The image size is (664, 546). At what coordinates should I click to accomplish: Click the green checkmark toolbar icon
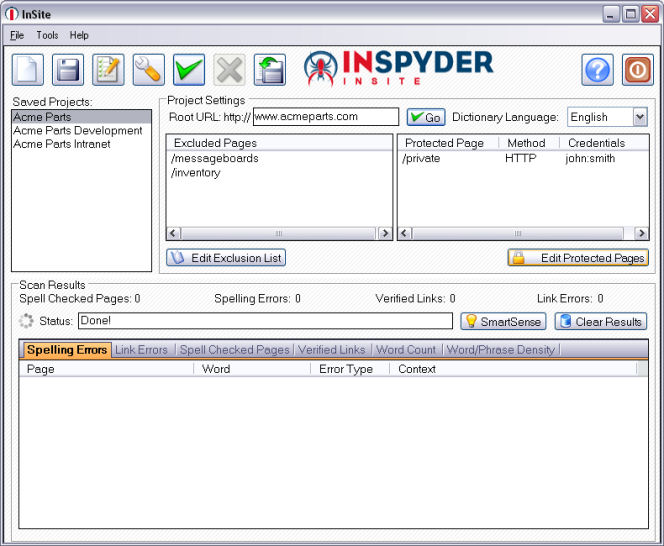tap(189, 70)
